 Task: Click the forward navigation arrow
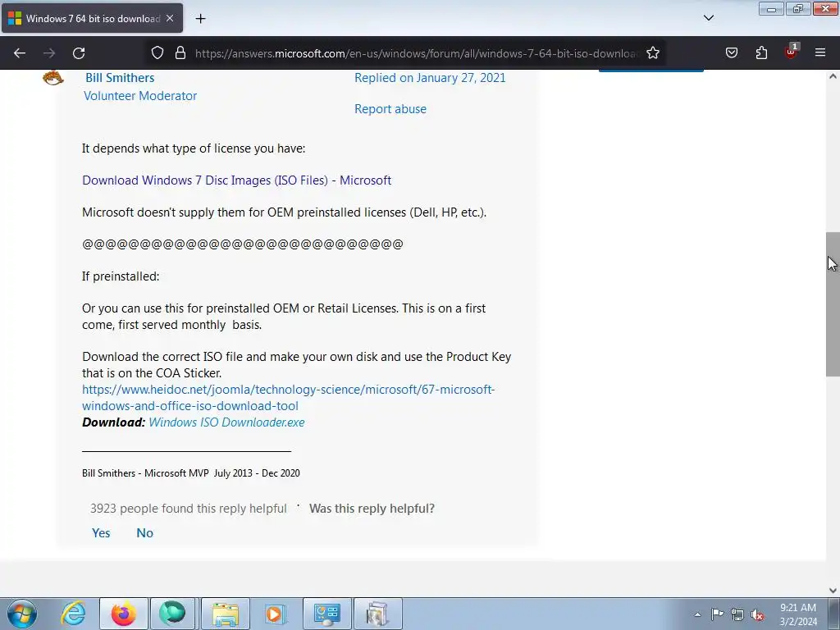click(49, 53)
